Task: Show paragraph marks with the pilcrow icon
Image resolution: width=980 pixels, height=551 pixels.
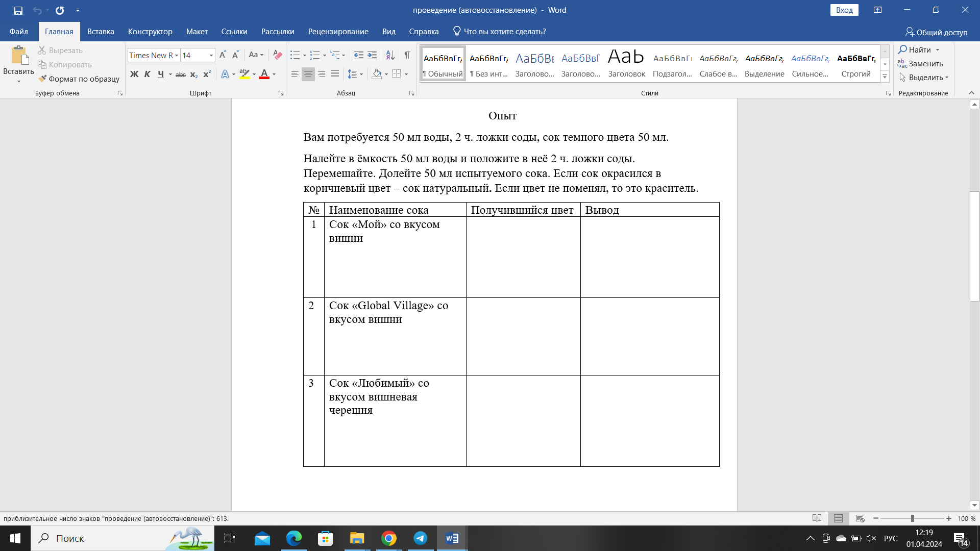Action: point(407,55)
